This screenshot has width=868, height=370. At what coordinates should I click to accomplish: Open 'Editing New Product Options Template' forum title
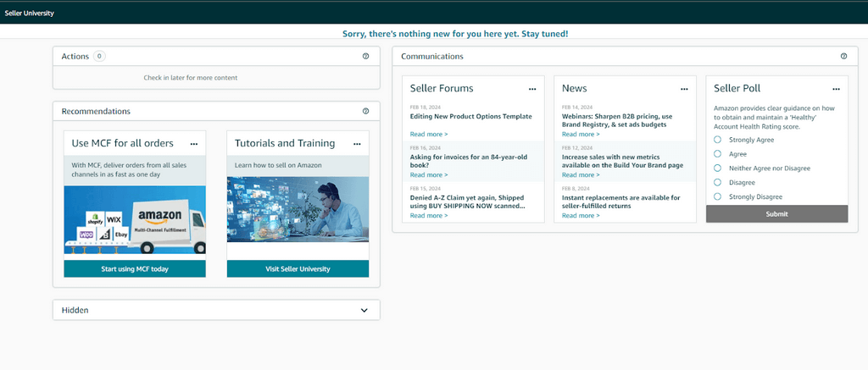[470, 117]
